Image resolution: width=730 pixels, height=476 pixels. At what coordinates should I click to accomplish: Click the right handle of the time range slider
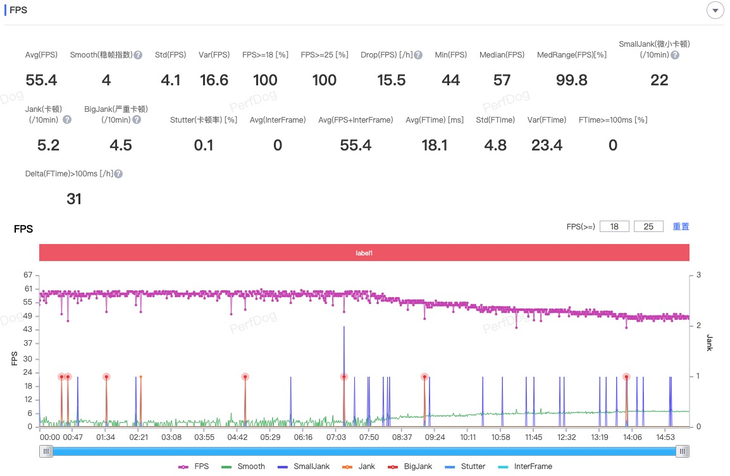683,451
